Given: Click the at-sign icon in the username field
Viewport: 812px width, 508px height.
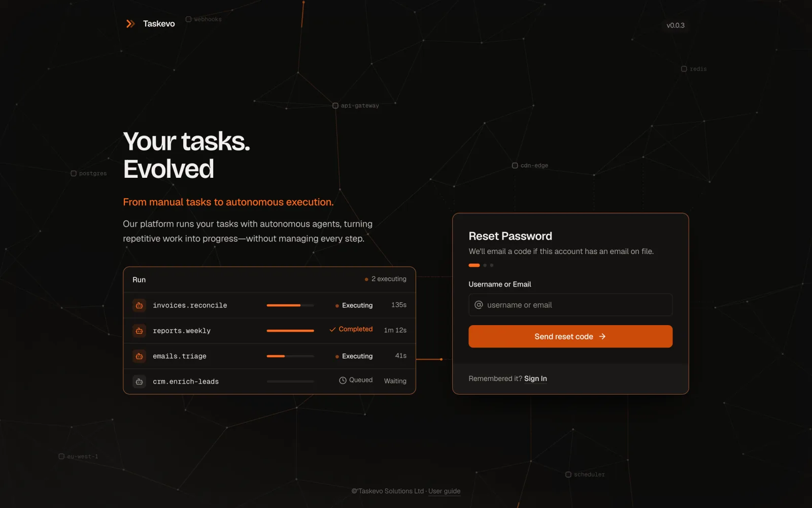Looking at the screenshot, I should tap(479, 305).
